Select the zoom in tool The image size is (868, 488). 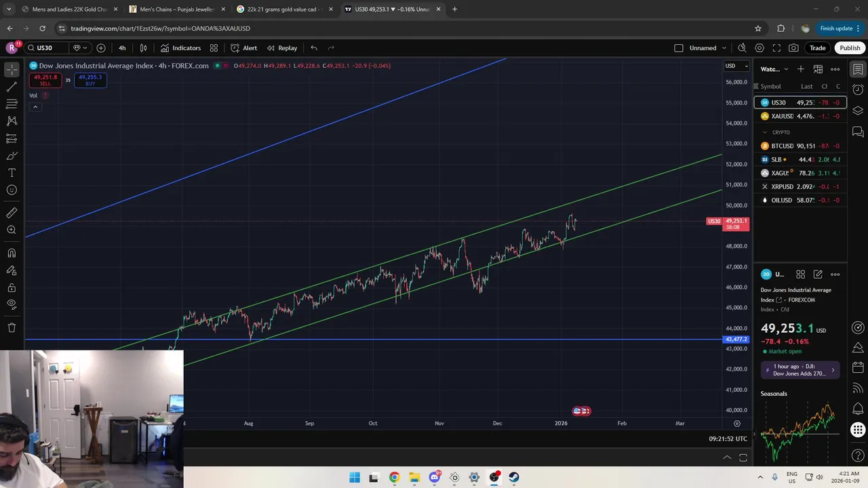click(x=12, y=230)
